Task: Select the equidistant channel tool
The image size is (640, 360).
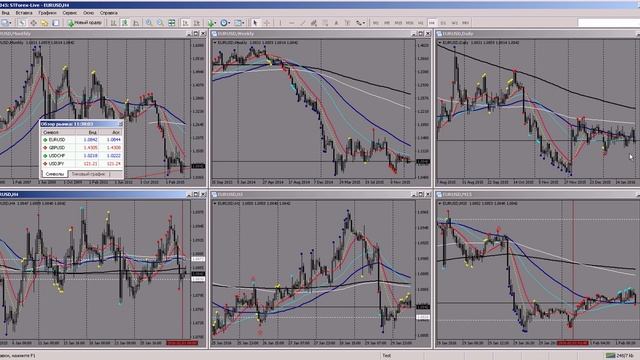Action: tap(313, 23)
